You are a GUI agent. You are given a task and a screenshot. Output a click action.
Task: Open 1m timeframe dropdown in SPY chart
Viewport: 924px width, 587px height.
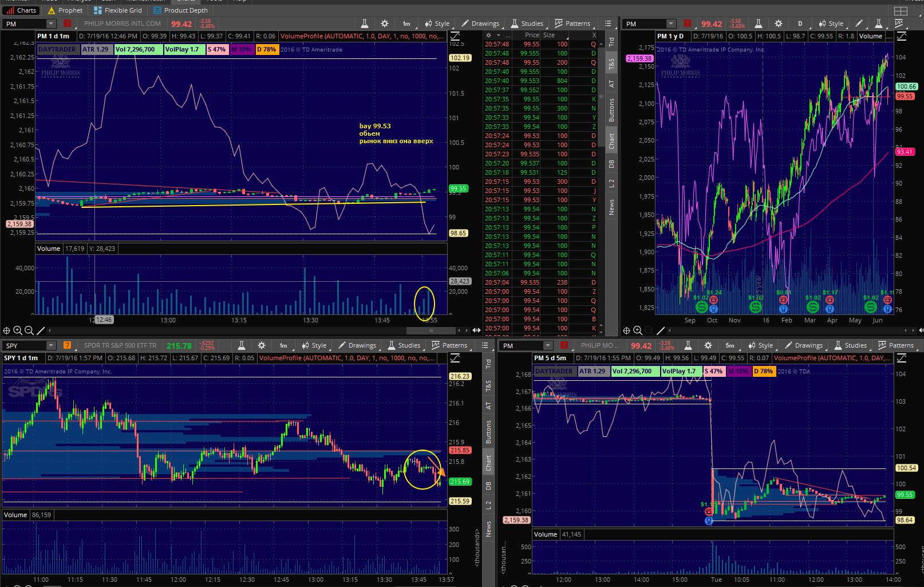283,345
